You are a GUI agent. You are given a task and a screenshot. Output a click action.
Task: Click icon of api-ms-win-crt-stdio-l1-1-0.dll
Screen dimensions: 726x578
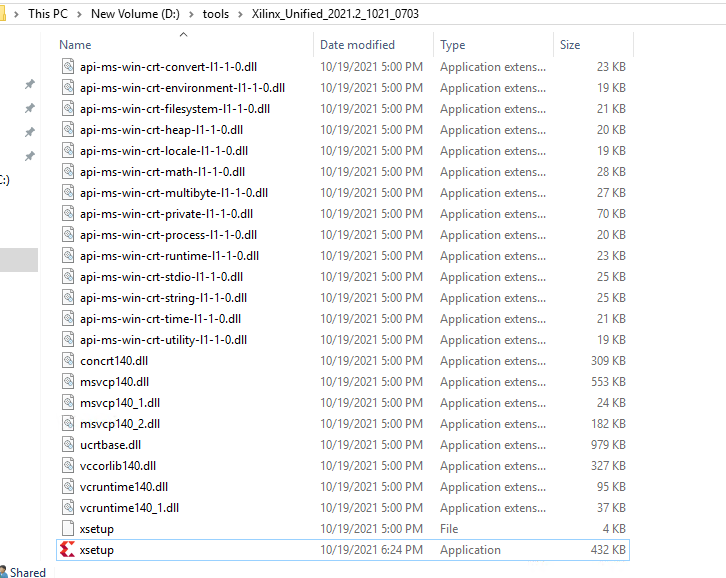click(x=68, y=276)
